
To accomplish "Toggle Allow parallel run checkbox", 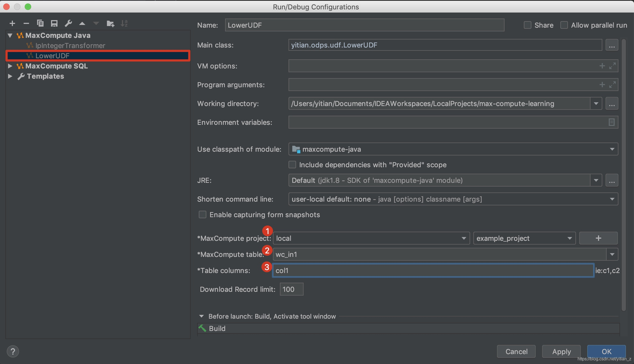I will (x=564, y=25).
